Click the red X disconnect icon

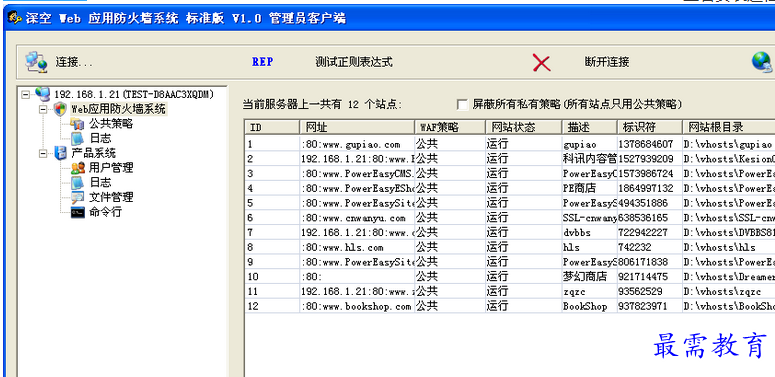click(x=541, y=63)
